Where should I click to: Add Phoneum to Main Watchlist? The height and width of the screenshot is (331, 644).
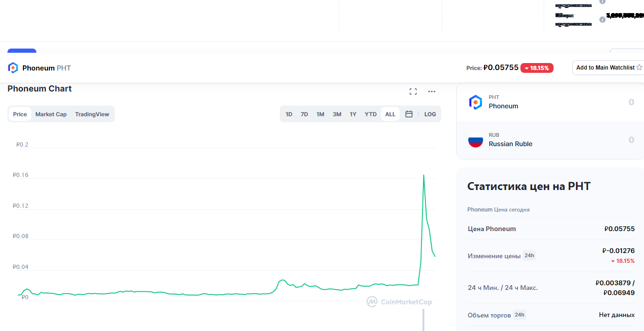(x=608, y=68)
